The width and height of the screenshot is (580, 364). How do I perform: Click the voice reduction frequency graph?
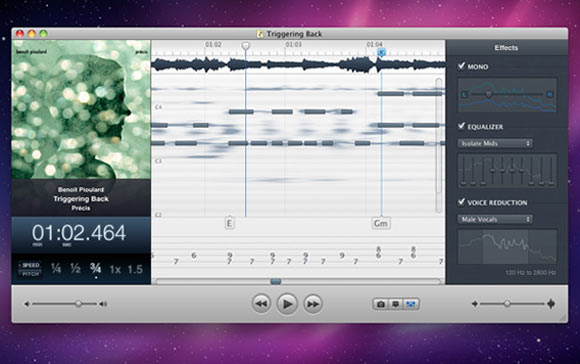click(507, 247)
